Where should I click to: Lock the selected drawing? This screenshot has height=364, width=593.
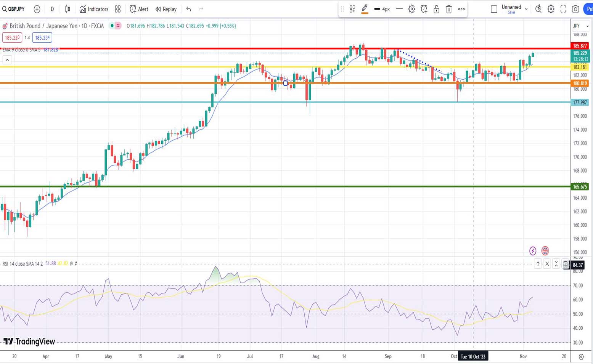[436, 9]
